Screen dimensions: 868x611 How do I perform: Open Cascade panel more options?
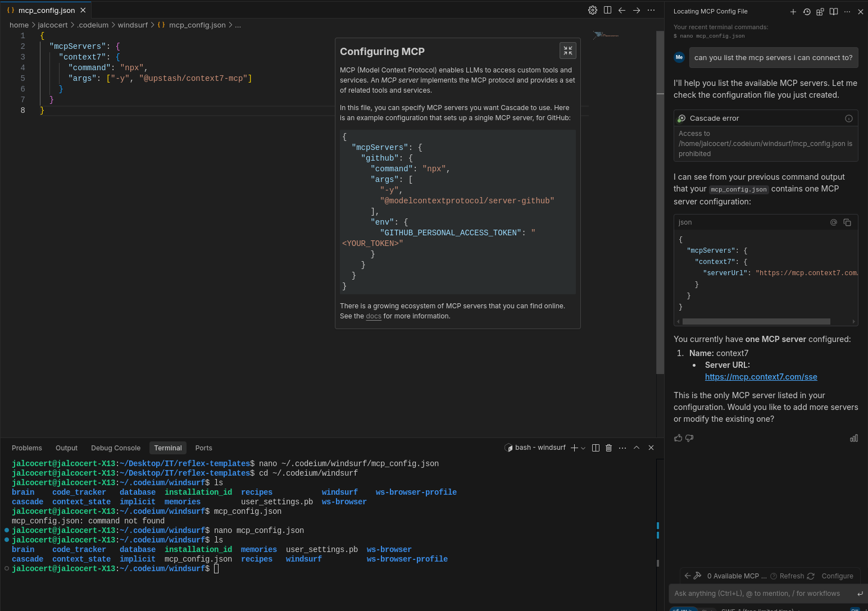[x=847, y=11]
